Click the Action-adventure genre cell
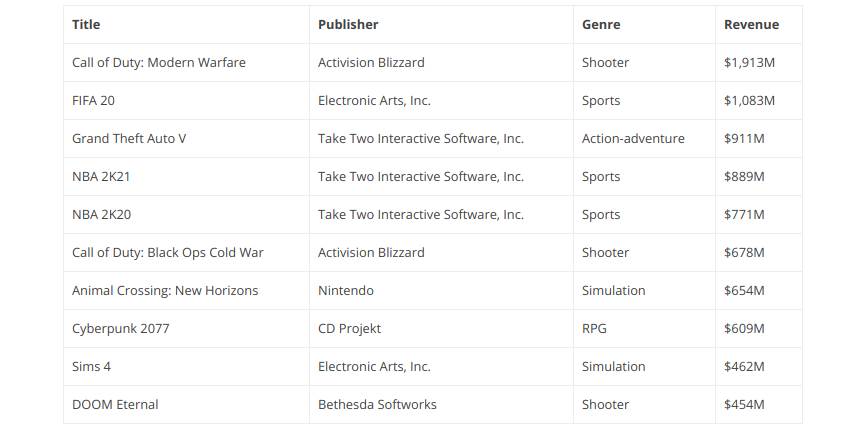 click(633, 138)
